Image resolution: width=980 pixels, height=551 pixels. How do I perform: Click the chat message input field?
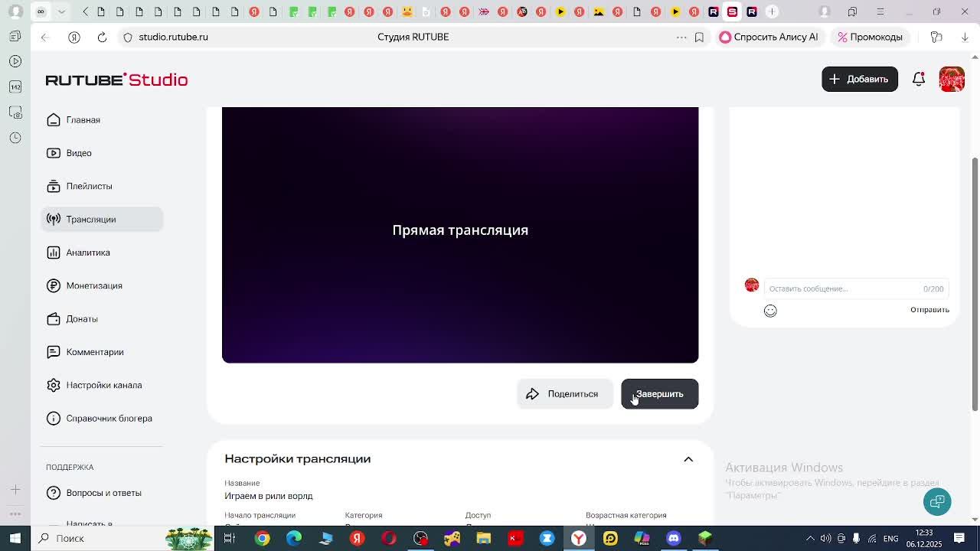856,289
